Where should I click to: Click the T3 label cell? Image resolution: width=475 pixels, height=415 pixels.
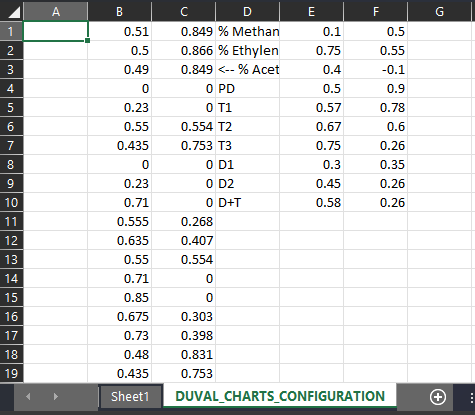point(248,145)
